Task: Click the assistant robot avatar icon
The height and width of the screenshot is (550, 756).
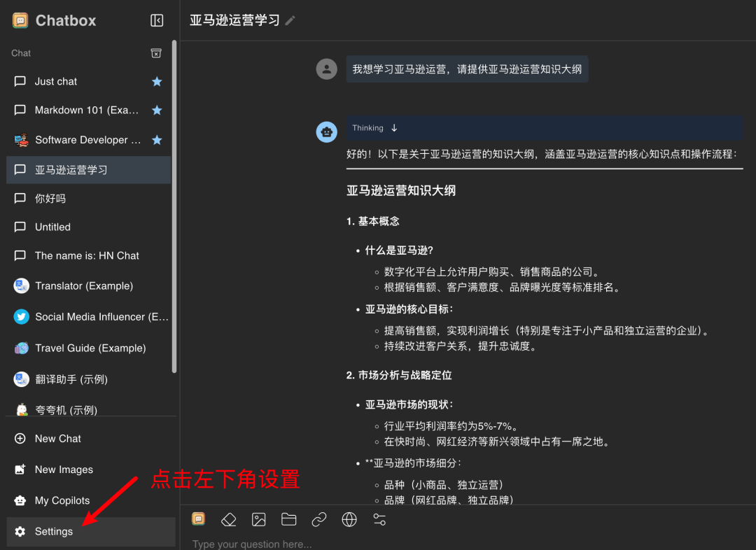Action: 326,132
